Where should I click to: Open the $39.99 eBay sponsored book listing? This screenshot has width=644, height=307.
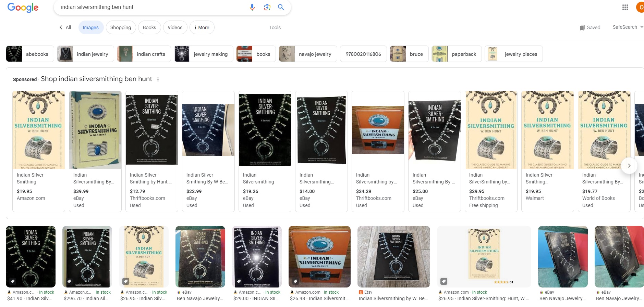click(95, 151)
